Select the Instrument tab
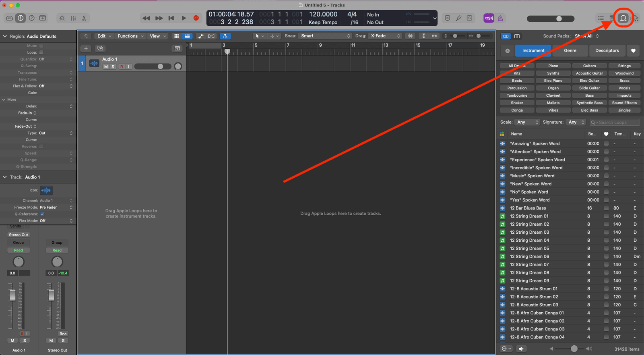Viewport: 644px width, 355px height. pyautogui.click(x=533, y=51)
